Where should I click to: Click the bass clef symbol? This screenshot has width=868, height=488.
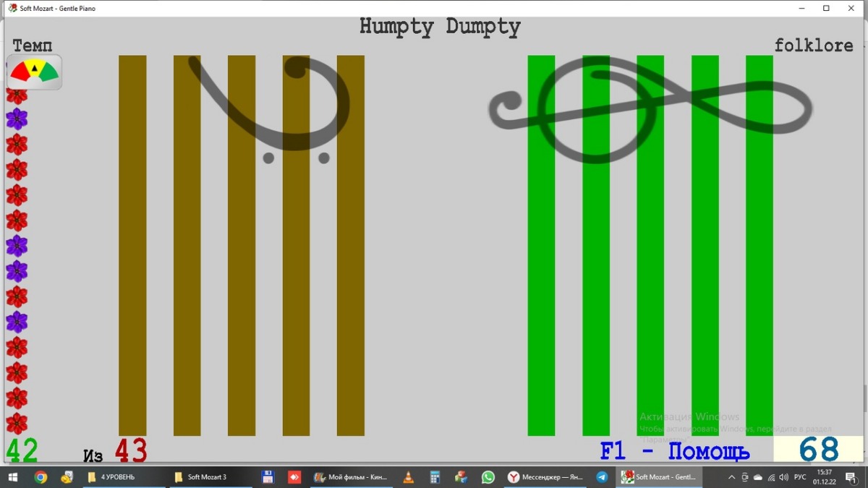[x=270, y=109]
